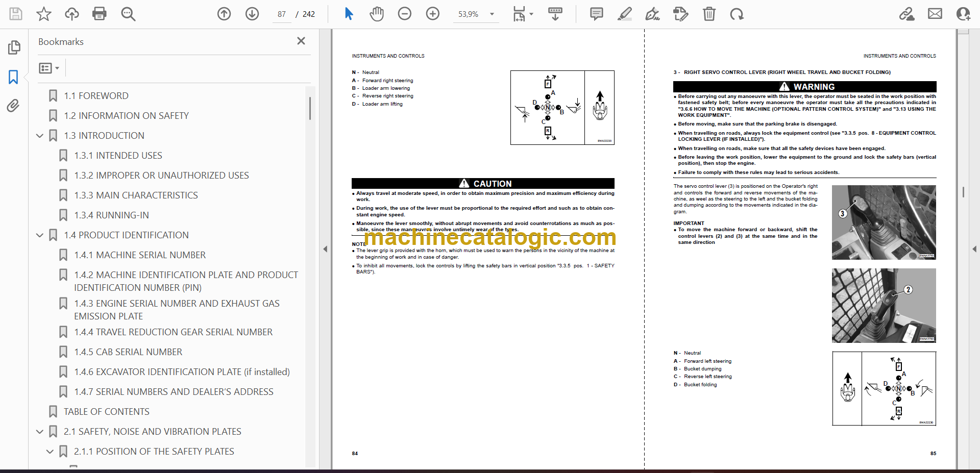Upload file to cloud icon
Image resolution: width=980 pixels, height=473 pixels.
pos(72,14)
